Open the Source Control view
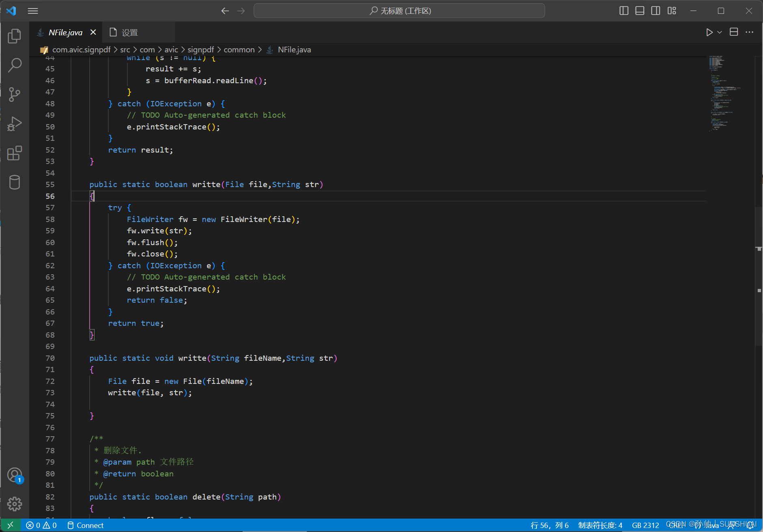This screenshot has width=763, height=532. (15, 94)
